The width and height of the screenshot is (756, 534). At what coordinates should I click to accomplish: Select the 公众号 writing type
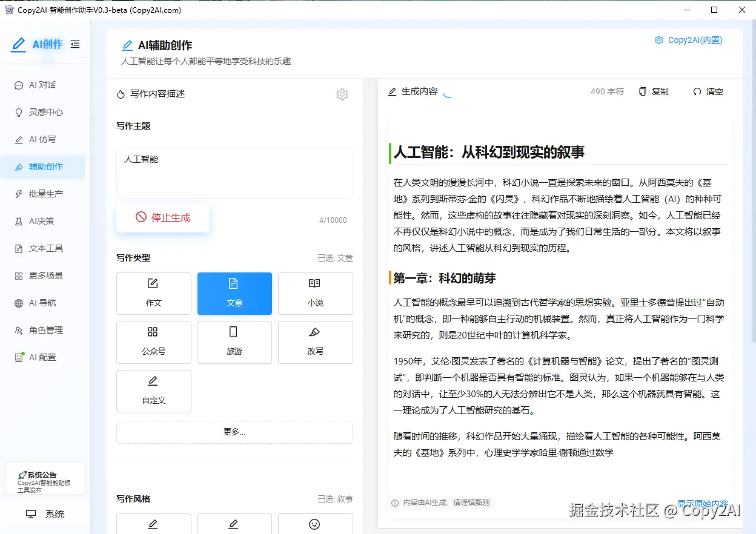pyautogui.click(x=154, y=342)
